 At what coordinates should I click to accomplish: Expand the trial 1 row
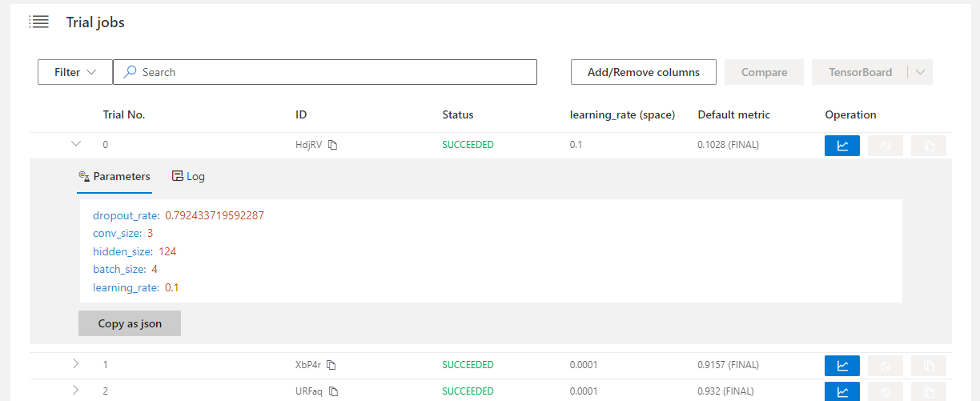[76, 364]
